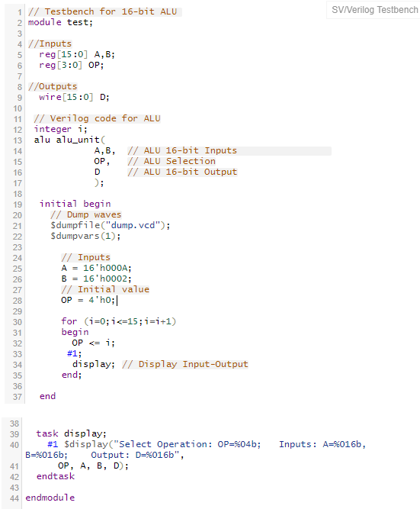
Task: Click the '//Outputs' comment on line 8
Action: click(53, 86)
